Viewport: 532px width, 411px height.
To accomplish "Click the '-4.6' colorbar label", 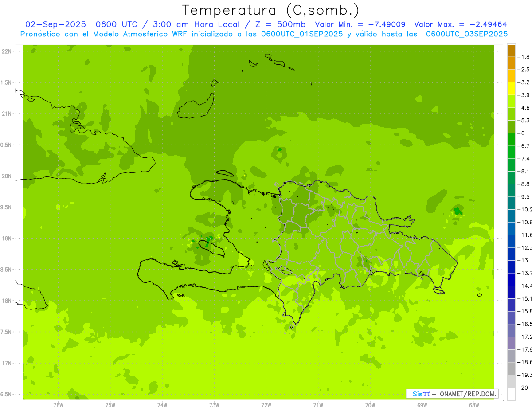I will point(524,108).
